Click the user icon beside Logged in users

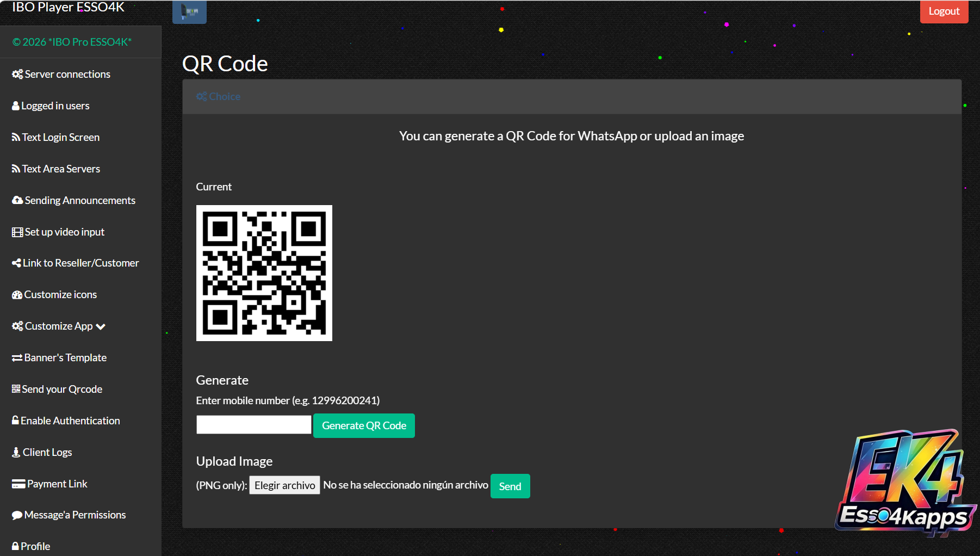click(16, 106)
